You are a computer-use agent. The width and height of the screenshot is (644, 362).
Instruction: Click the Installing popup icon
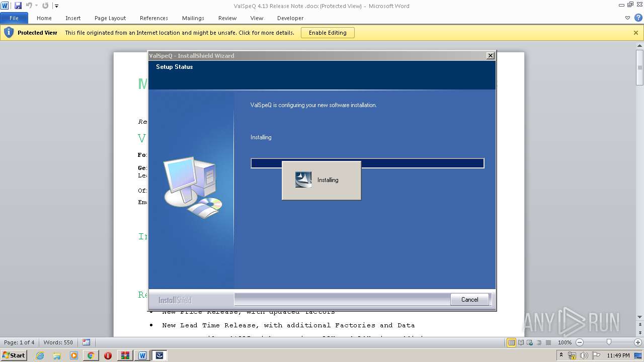click(303, 180)
